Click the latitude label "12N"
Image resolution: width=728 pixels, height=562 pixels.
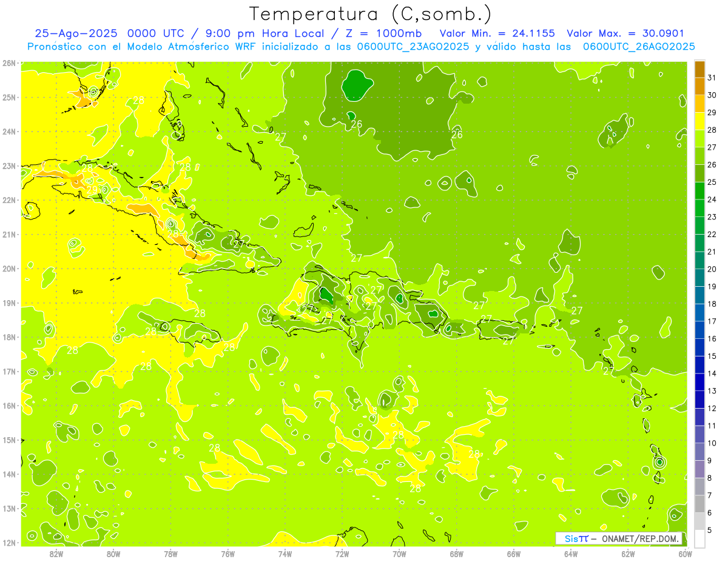pos(8,543)
